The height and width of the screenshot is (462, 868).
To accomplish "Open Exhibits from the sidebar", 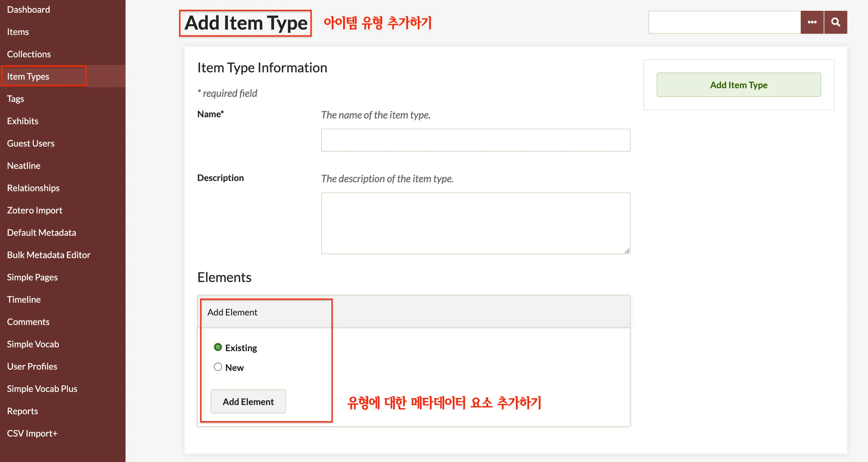I will (x=22, y=121).
